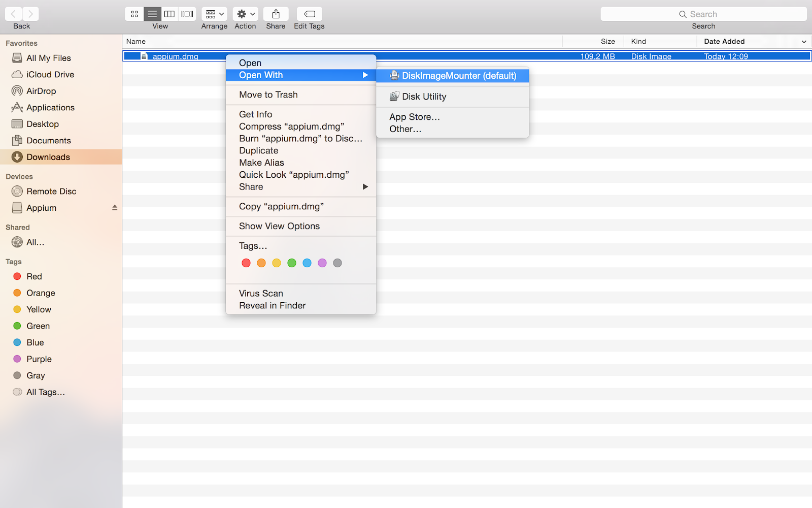Choose Compress "appium.dmg"

pos(301,126)
